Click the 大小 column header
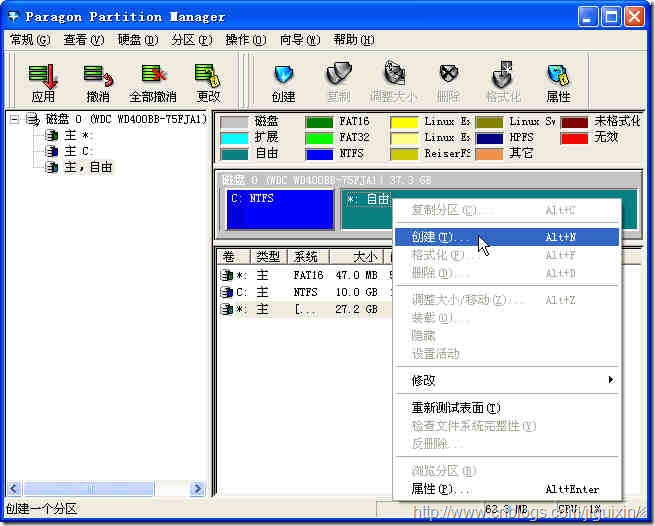Screen dimensions: 655x526 (x=356, y=257)
